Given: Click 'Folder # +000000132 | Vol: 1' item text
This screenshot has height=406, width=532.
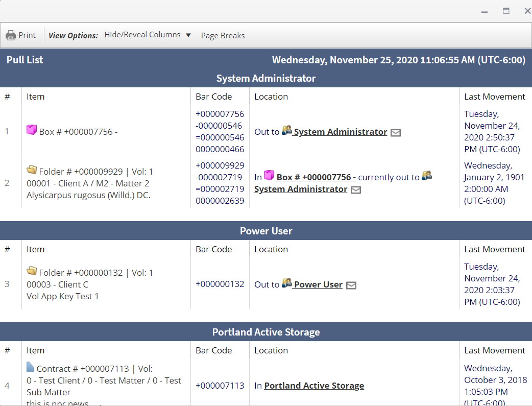Looking at the screenshot, I should pyautogui.click(x=96, y=273).
